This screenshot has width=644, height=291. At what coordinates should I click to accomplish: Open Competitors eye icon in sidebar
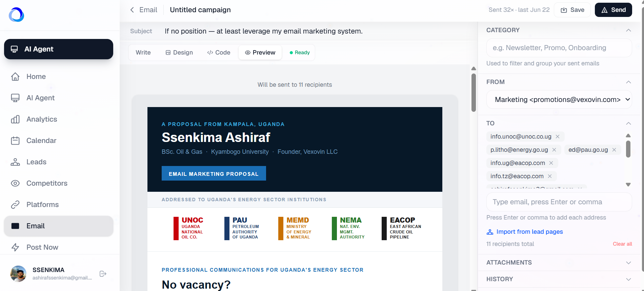(x=15, y=183)
